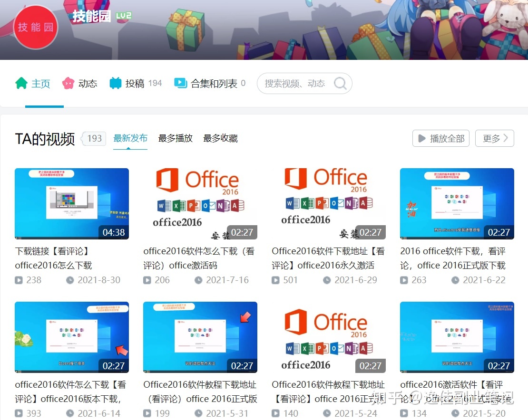The width and height of the screenshot is (528, 420).
Task: Click the clock icon beside the 2021-7-16 date
Action: (x=199, y=280)
